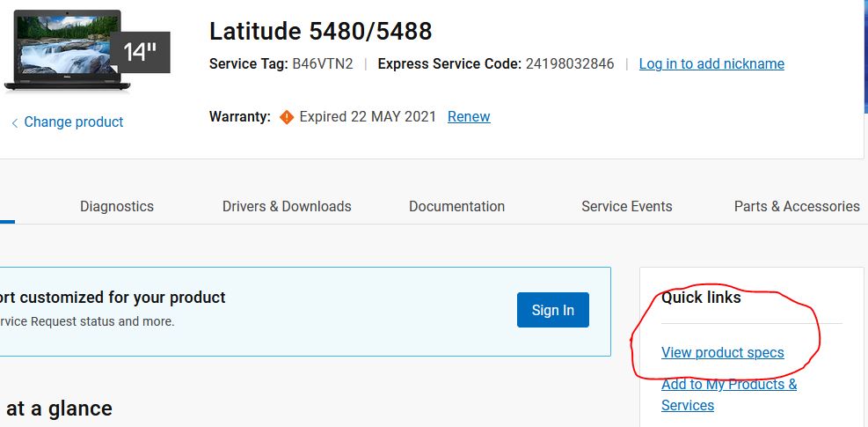
Task: Open the Drivers & Downloads tab
Action: 287,206
